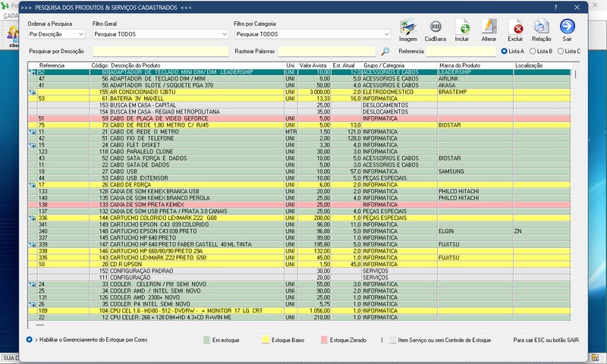The height and width of the screenshot is (364, 607).
Task: Click image icon on AR CONDICIONADO 12BTU row
Action: coord(32,92)
